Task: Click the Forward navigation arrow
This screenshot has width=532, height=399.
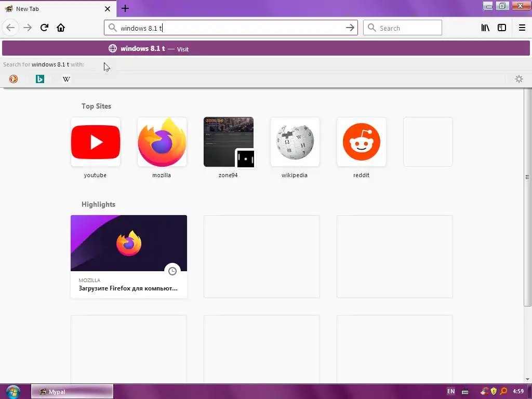Action: 28,28
